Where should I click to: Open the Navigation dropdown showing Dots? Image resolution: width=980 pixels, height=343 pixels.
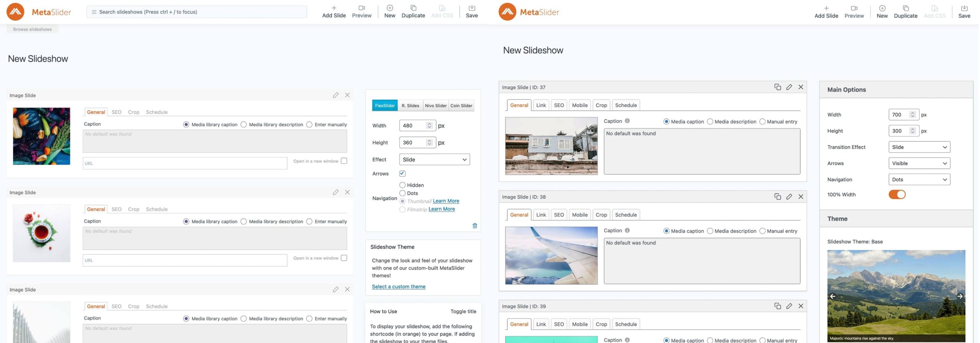pyautogui.click(x=919, y=179)
